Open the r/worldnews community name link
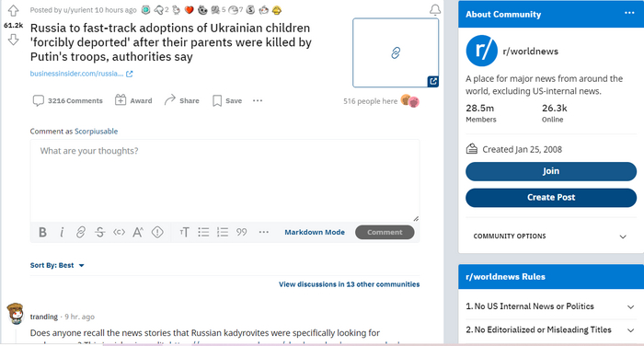Screen dimensions: 644x346 (530, 52)
